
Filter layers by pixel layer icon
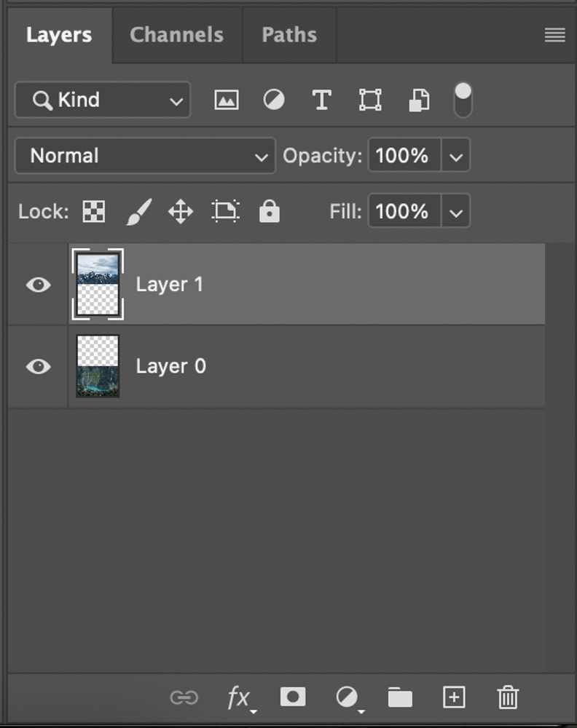[227, 100]
